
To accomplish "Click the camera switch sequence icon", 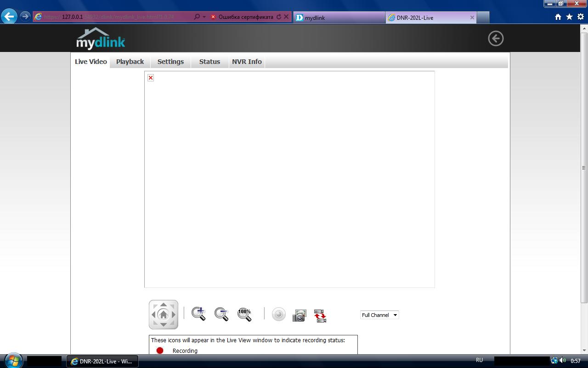I will (x=320, y=316).
